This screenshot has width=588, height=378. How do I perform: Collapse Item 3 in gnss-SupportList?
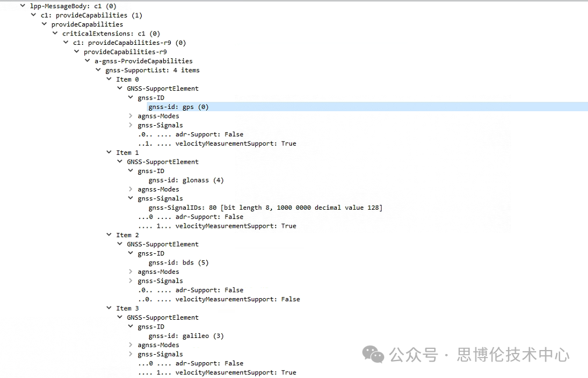[x=109, y=308]
